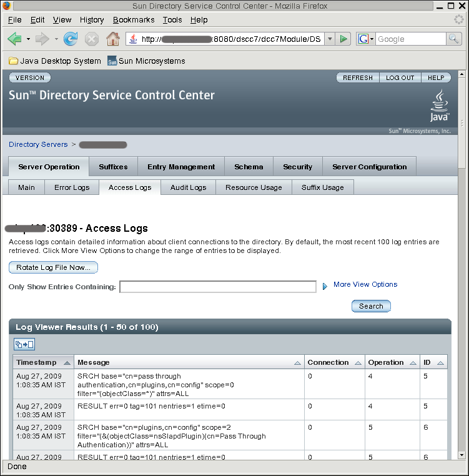Open the Help menu

pos(199,20)
